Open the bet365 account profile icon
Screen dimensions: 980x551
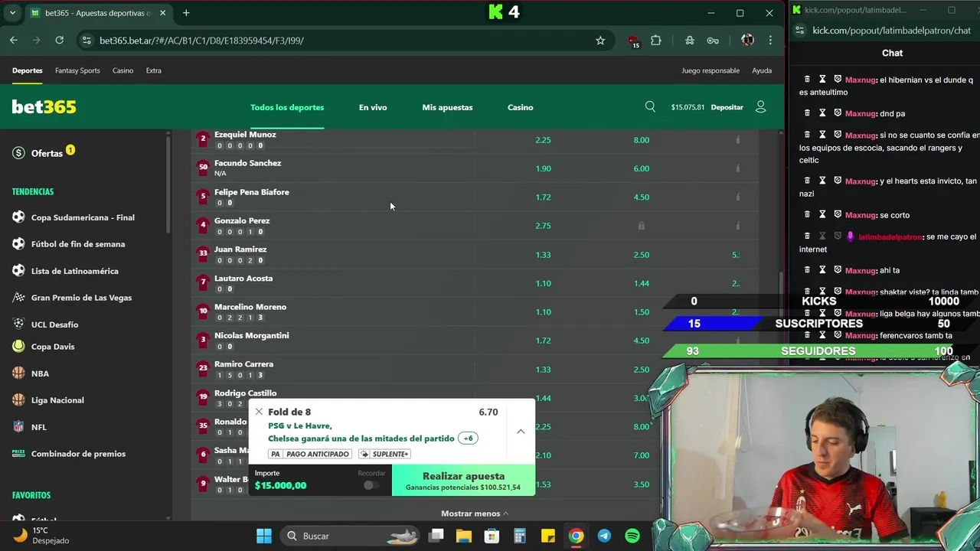760,107
